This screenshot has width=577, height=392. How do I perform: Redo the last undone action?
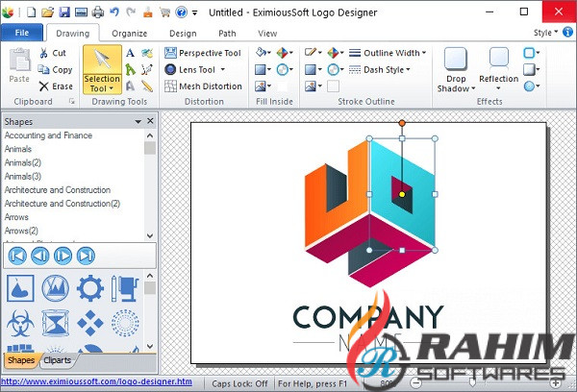(131, 12)
